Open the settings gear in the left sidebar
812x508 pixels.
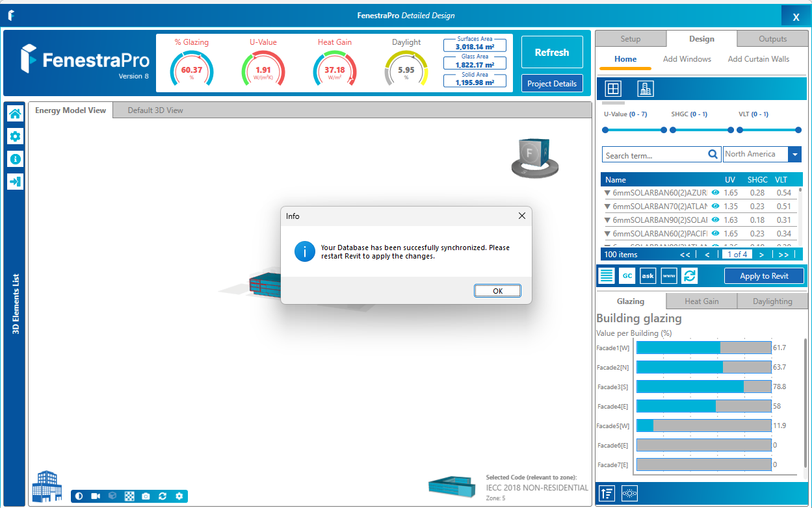tap(15, 136)
